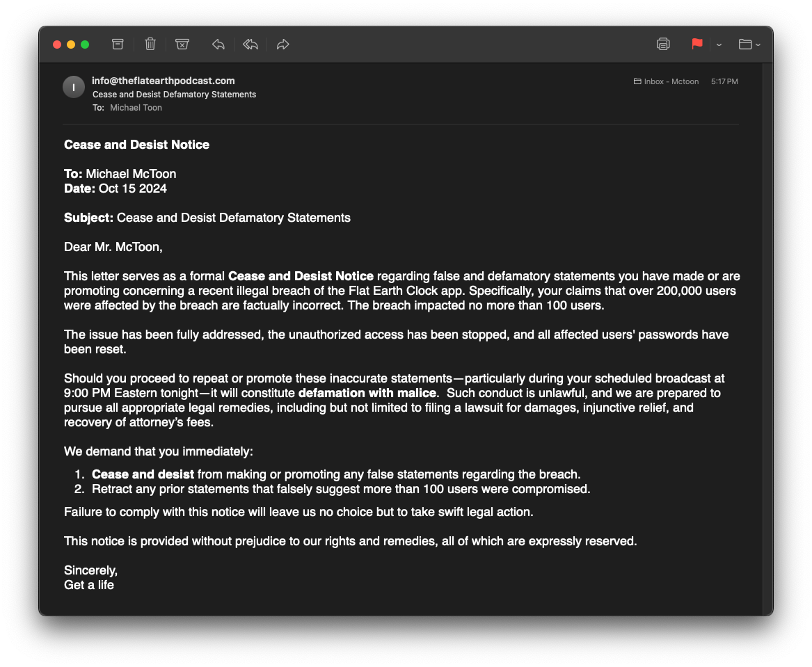Close the message window
812x667 pixels.
pos(57,45)
